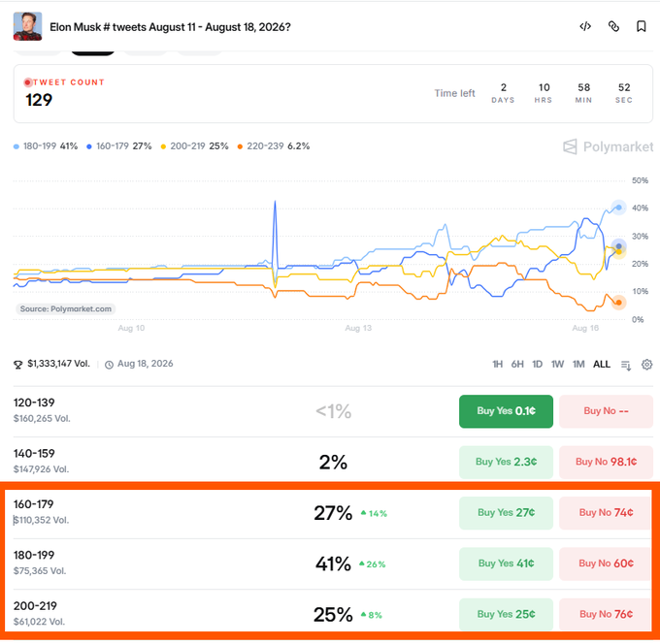Switch chart to 1W range
This screenshot has width=660, height=644.
pyautogui.click(x=558, y=364)
